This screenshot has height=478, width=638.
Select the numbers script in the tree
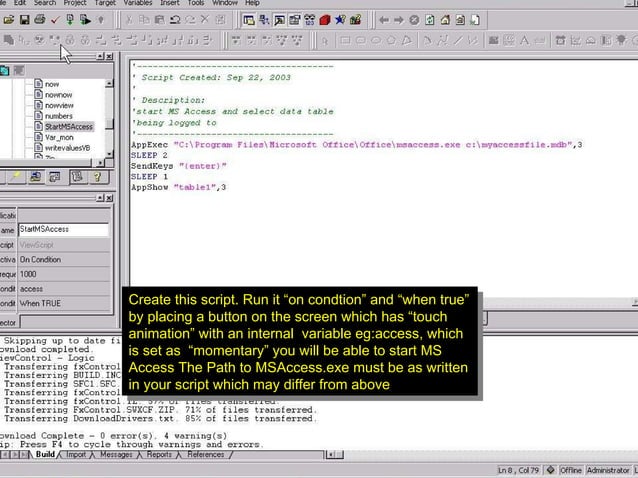click(x=58, y=116)
